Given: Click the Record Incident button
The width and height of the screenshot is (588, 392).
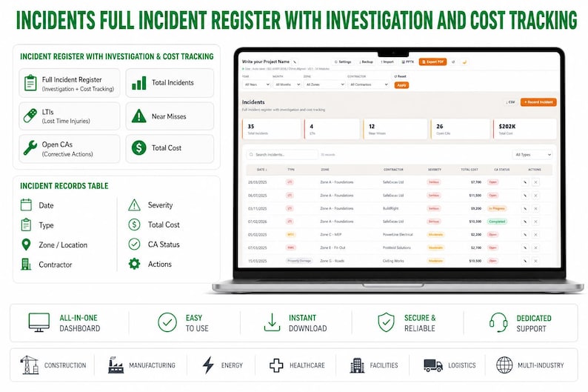Looking at the screenshot, I should pyautogui.click(x=538, y=102).
